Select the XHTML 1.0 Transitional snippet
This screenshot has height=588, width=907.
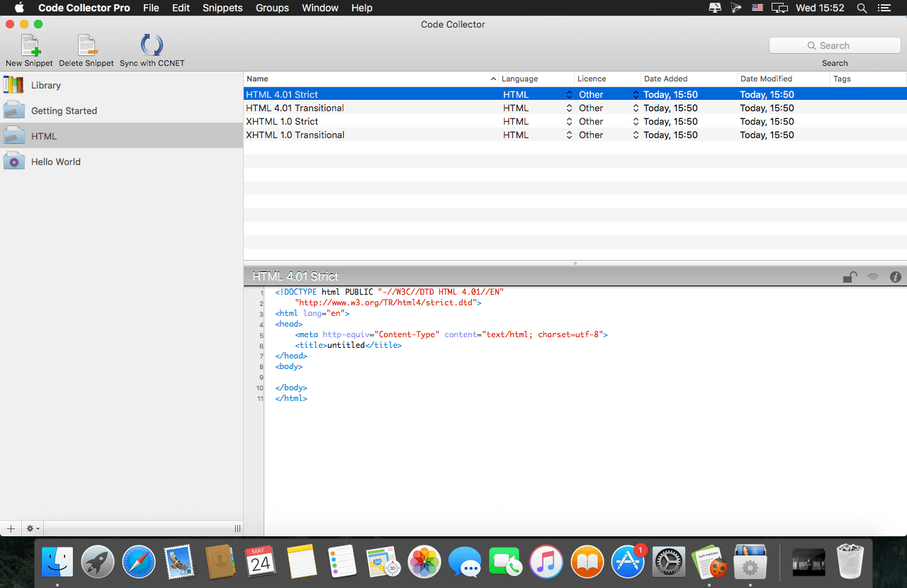pyautogui.click(x=295, y=135)
